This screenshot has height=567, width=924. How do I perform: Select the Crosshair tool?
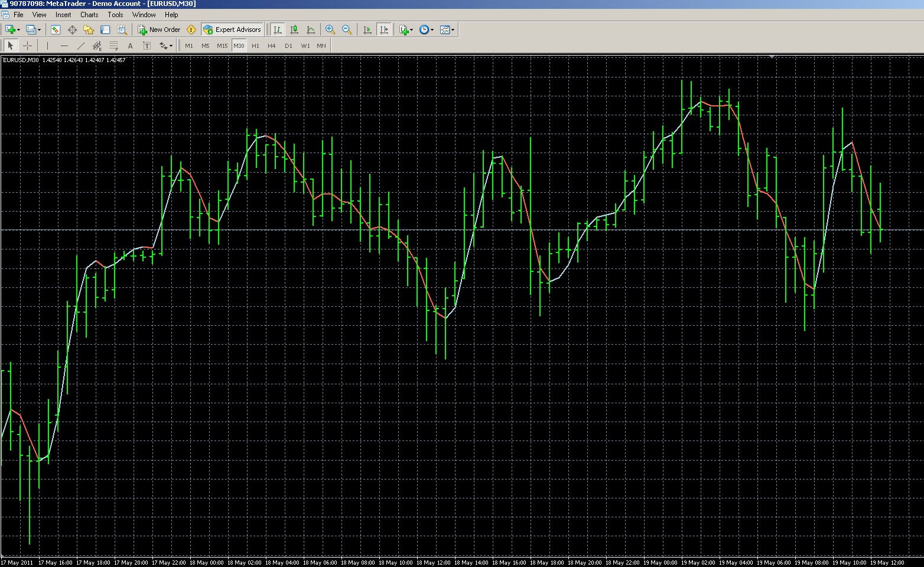tap(27, 46)
